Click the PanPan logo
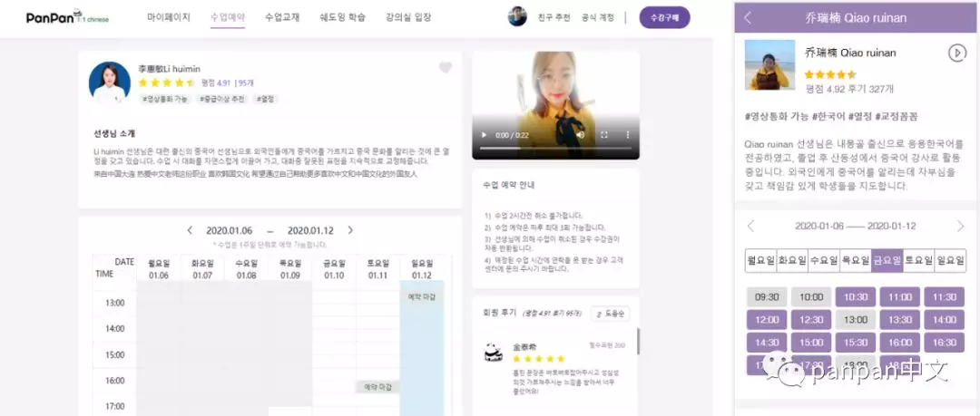 coord(67,17)
